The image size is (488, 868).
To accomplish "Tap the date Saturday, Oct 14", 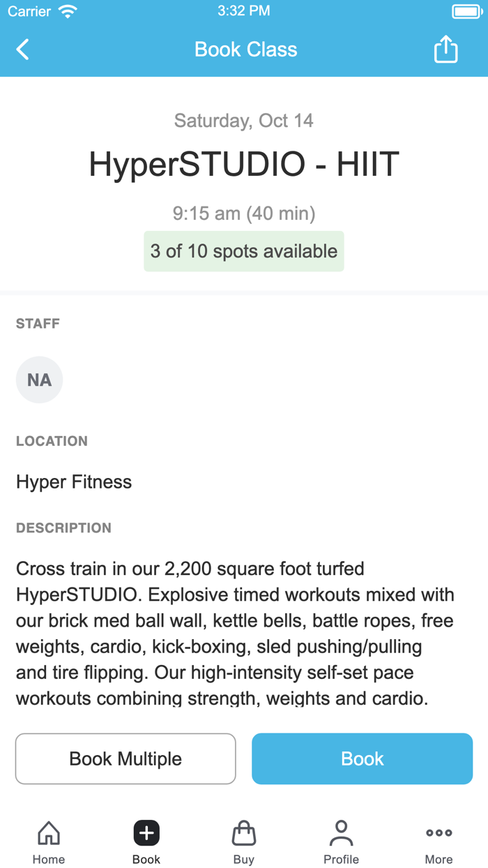I will (x=243, y=120).
